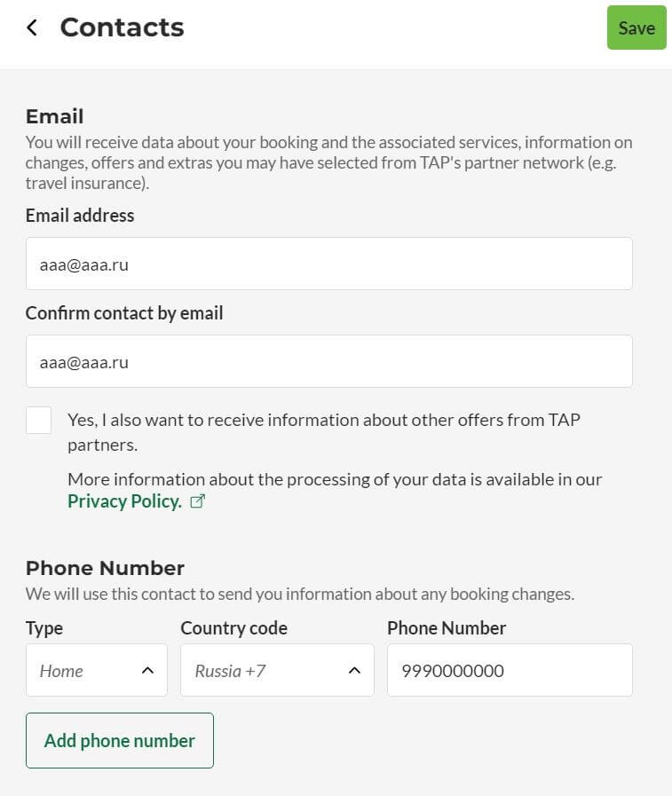Viewport: 672px width, 796px height.
Task: Click the 'Yes, I also want to receive' label text
Action: click(x=324, y=432)
